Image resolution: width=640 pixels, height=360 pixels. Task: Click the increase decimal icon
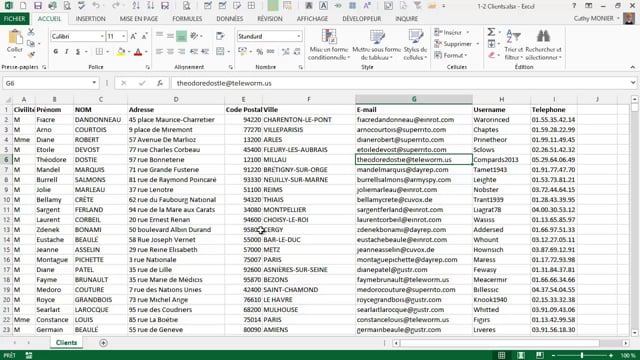(285, 52)
